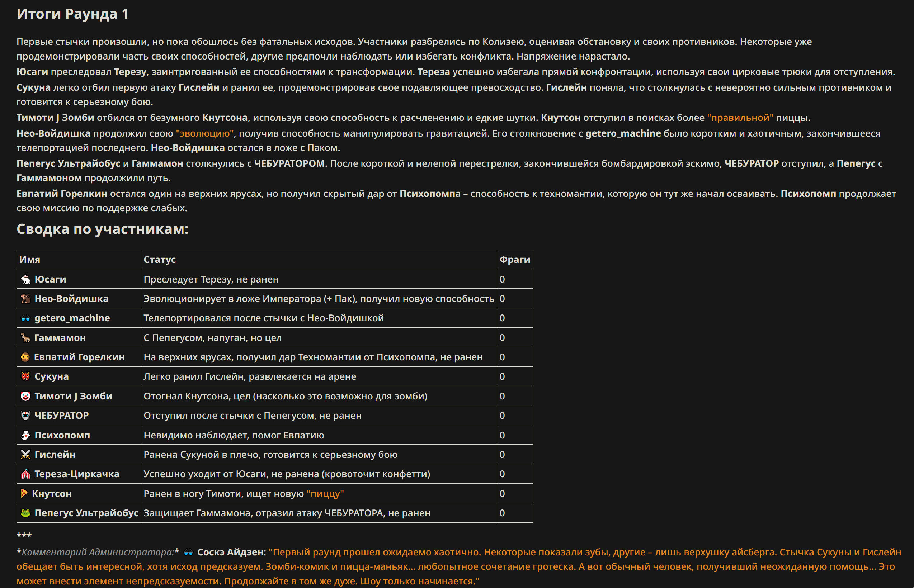
Task: Click the name "Евпатий Горелкин" in the table
Action: 79,357
